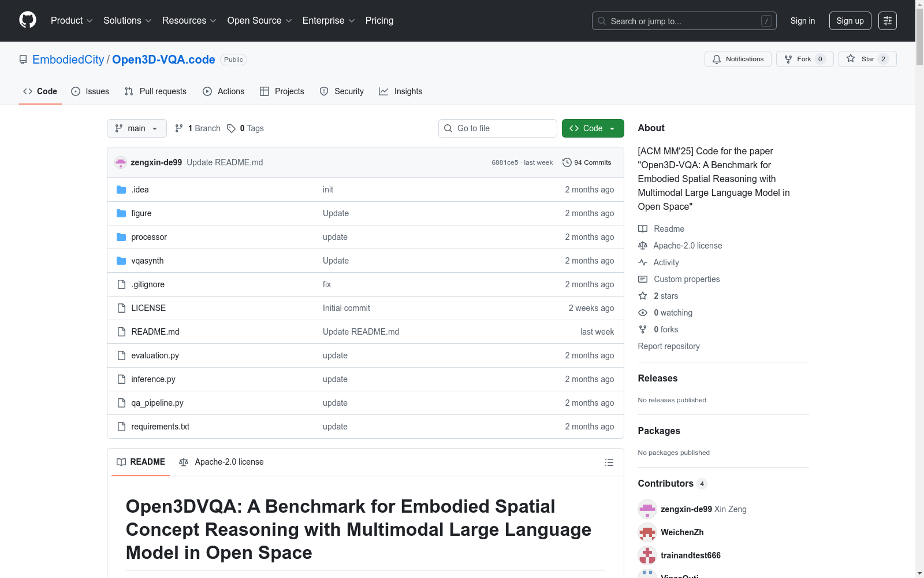Click the star icon beside 2 stars

tap(643, 296)
